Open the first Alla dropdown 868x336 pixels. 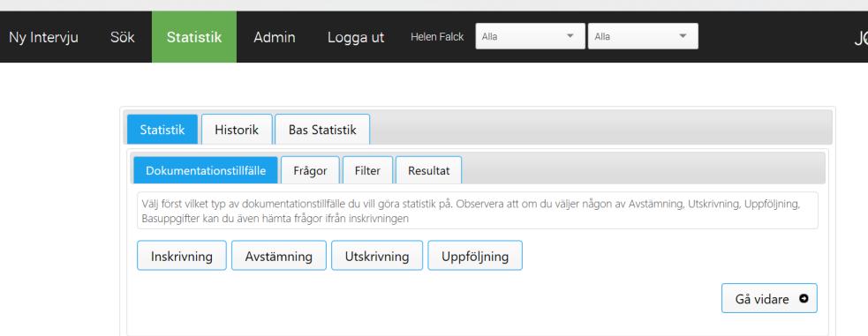pos(531,36)
